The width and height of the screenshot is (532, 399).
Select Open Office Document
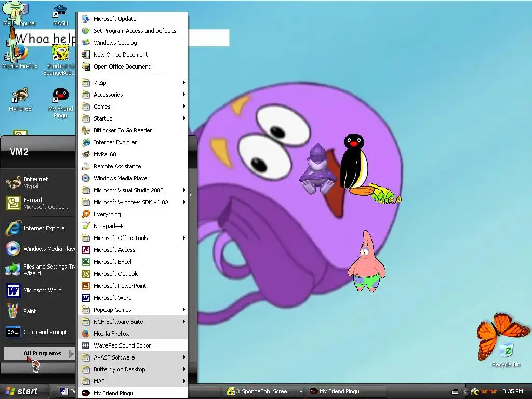tap(133, 66)
